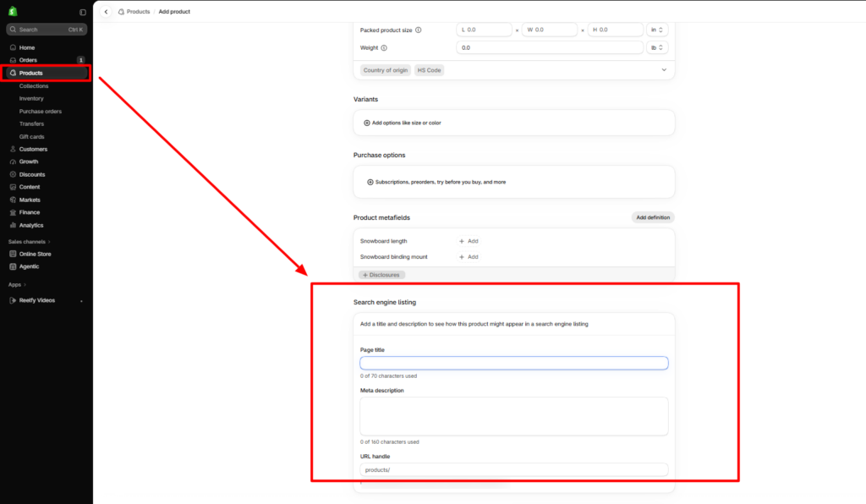Click the Orders inbox icon
Screen dimensions: 866x504
click(x=13, y=60)
